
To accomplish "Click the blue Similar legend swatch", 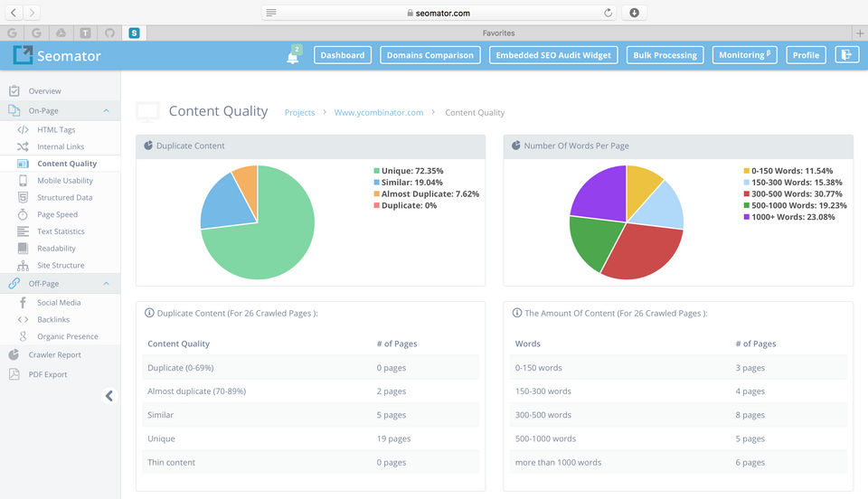I will click(376, 183).
